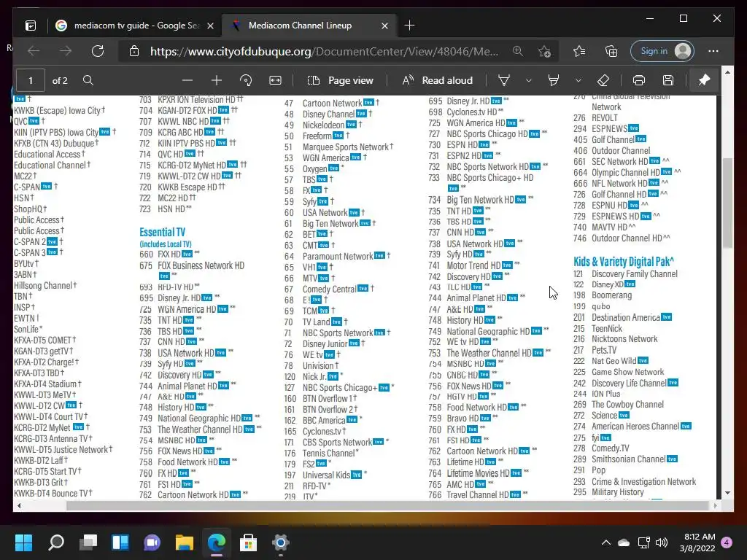The width and height of the screenshot is (747, 560).
Task: Add this page to favorites
Action: (x=544, y=51)
